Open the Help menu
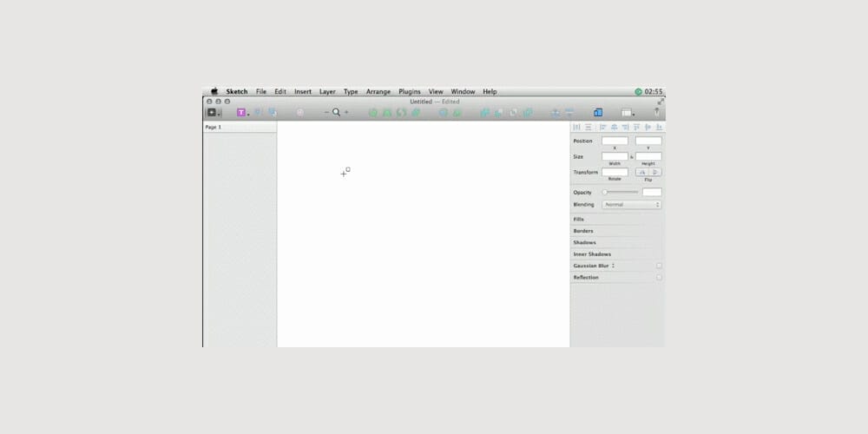The image size is (868, 434). 490,92
